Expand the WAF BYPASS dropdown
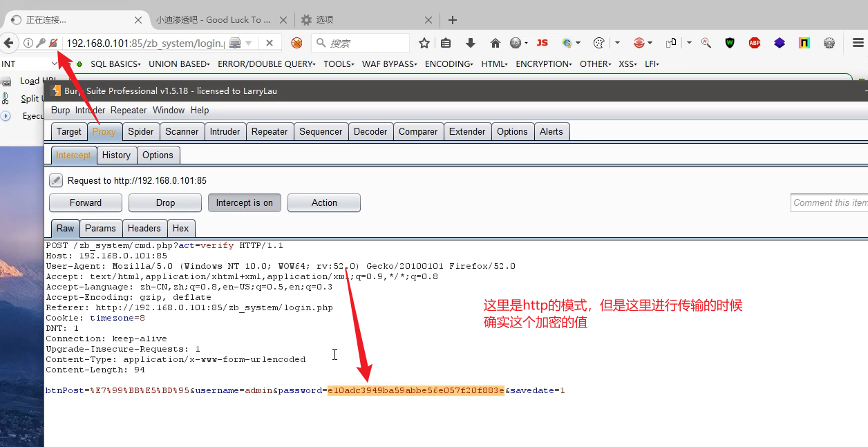This screenshot has height=447, width=868. [390, 64]
